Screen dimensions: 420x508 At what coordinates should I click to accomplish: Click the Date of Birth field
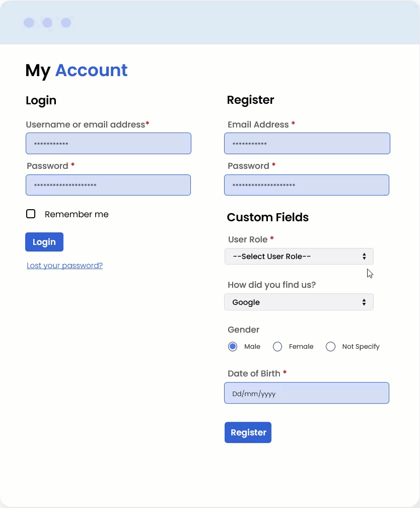(x=307, y=393)
